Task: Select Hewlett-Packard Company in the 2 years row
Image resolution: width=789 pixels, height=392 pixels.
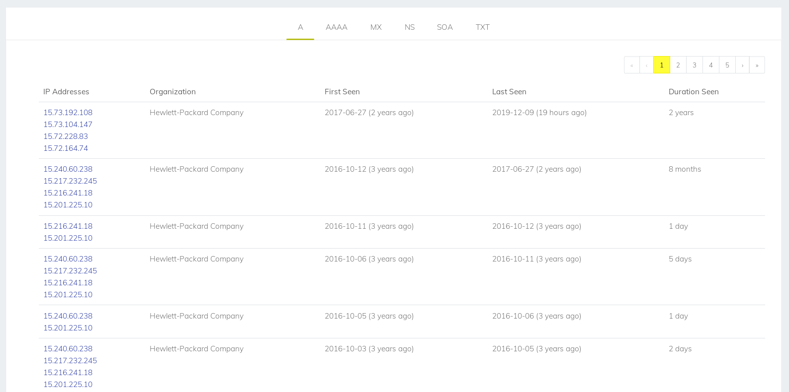Action: pyautogui.click(x=196, y=113)
